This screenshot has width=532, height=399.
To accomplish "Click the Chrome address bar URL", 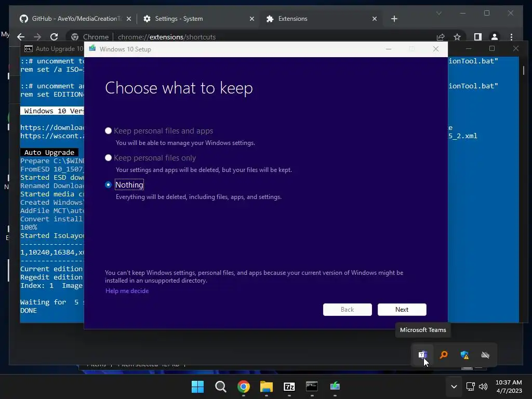I will 167,37.
